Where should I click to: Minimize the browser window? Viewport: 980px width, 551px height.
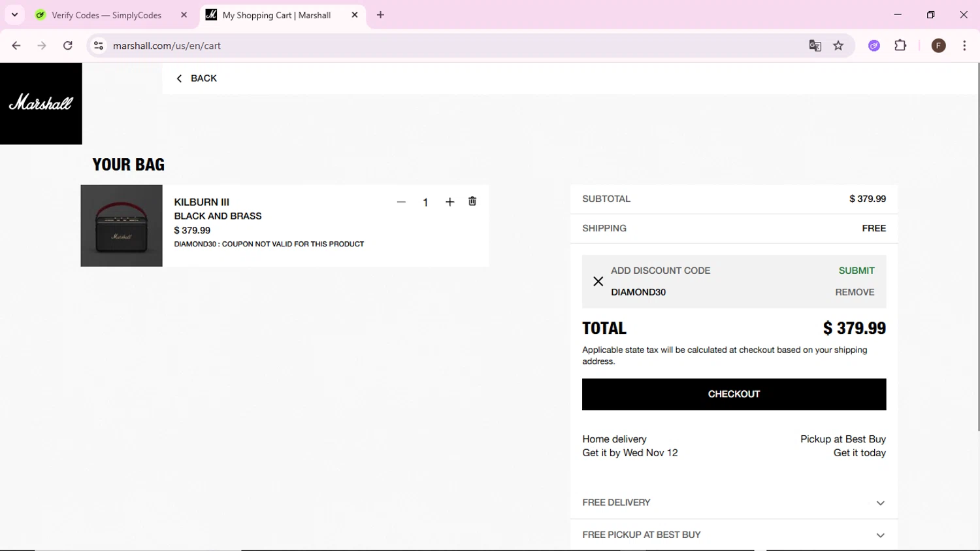click(x=898, y=14)
